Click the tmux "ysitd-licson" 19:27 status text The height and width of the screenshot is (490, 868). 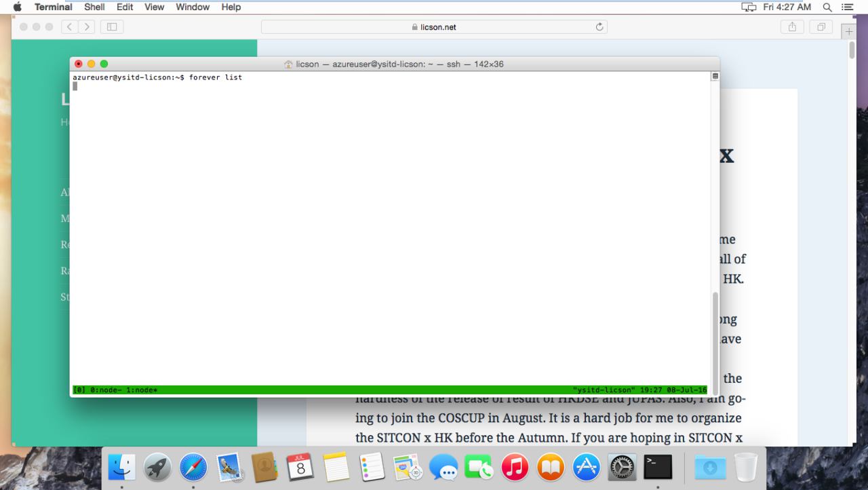pyautogui.click(x=639, y=390)
